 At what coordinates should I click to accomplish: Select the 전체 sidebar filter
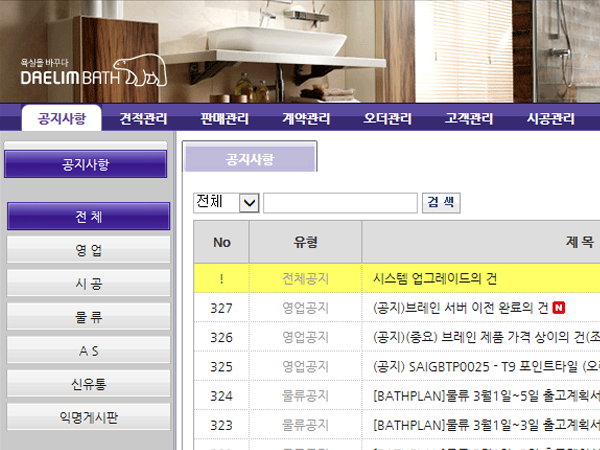[x=88, y=216]
